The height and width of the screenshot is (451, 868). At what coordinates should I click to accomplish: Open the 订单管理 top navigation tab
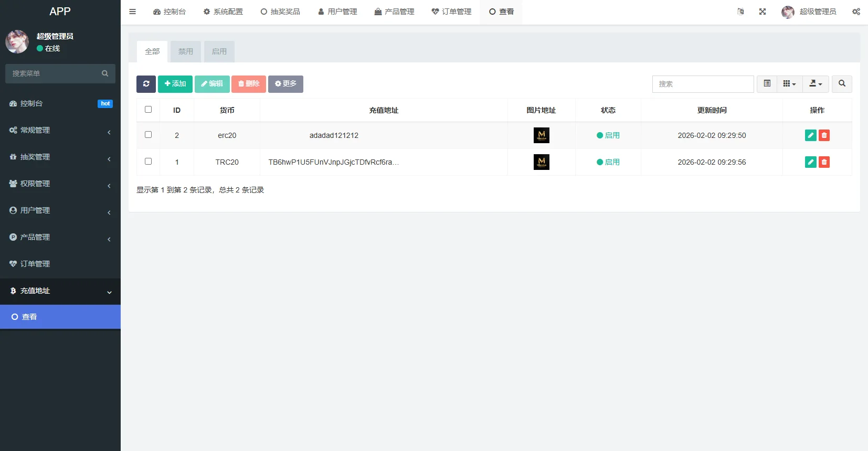coord(451,12)
